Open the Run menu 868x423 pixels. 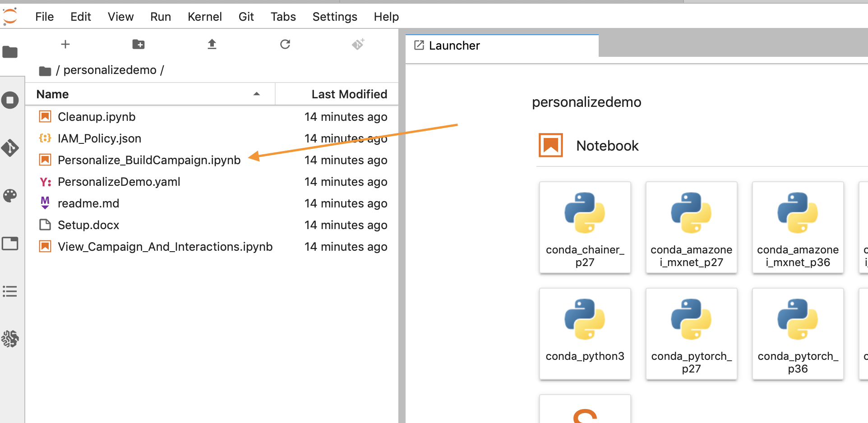coord(161,17)
